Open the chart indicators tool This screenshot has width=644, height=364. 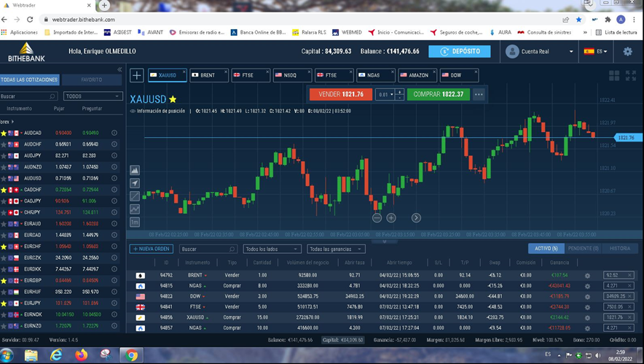135,209
